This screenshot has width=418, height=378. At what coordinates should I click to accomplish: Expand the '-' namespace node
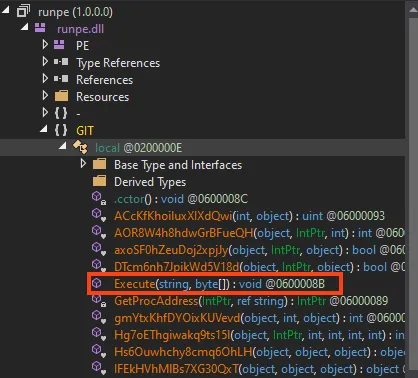(x=45, y=112)
